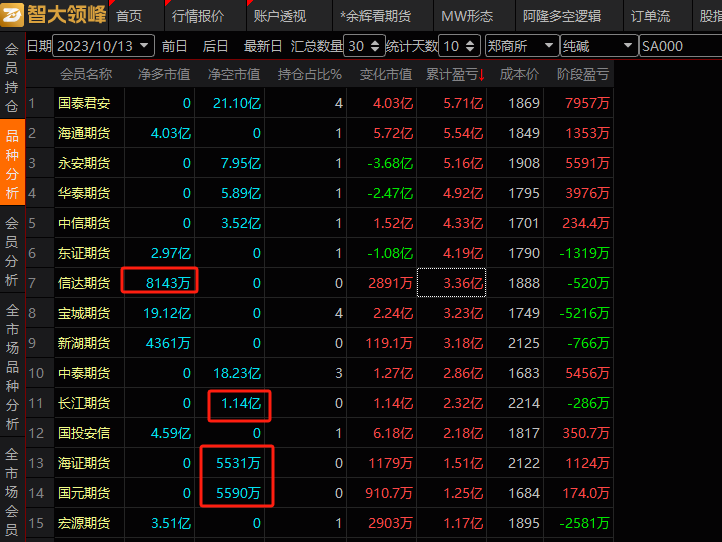The height and width of the screenshot is (542, 722).
Task: Select 永安期货 member name
Action: 84,163
